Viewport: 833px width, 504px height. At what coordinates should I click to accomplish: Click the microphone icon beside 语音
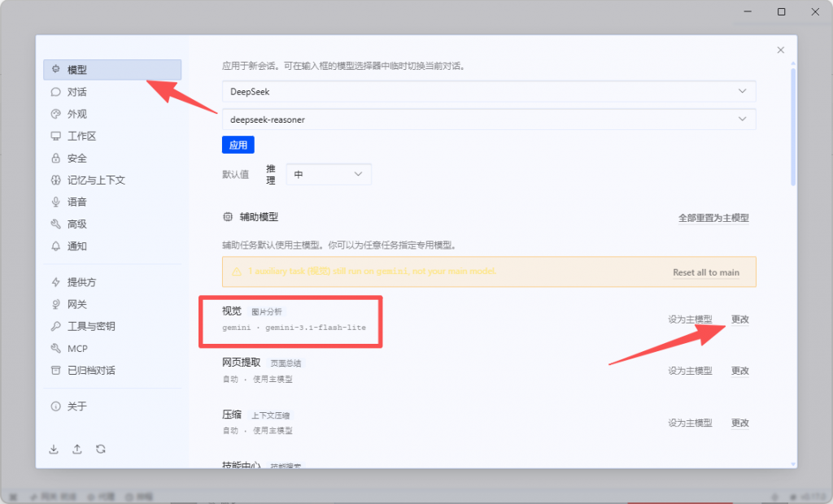[x=56, y=202]
